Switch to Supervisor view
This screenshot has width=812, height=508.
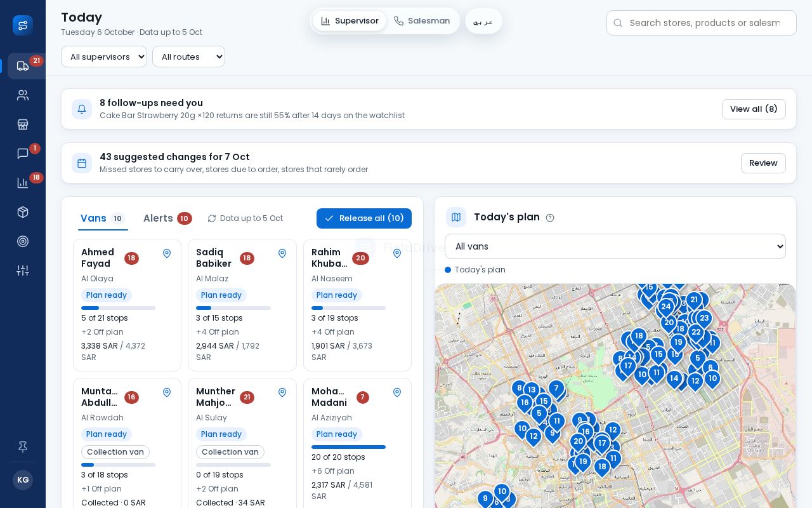coord(350,21)
